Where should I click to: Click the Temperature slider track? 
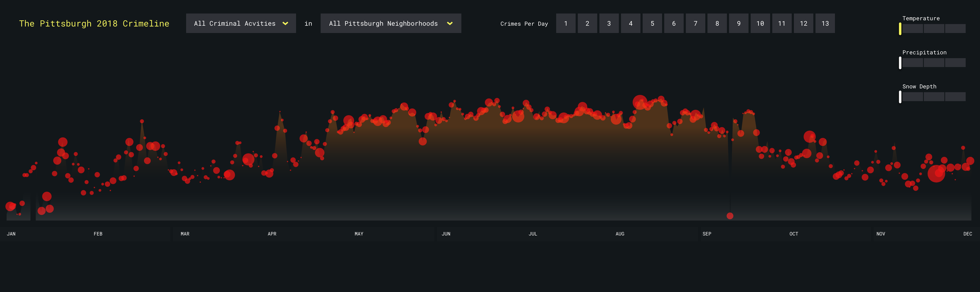coord(933,29)
